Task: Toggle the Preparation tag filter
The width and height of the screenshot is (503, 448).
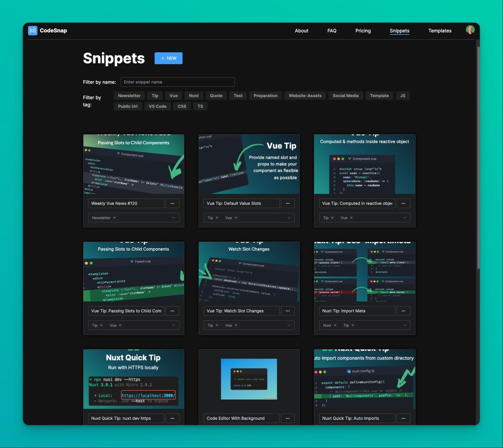Action: [x=266, y=96]
